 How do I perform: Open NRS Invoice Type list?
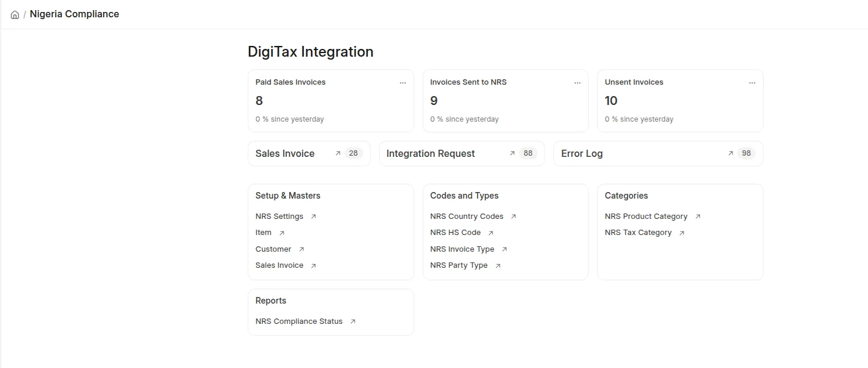click(462, 249)
